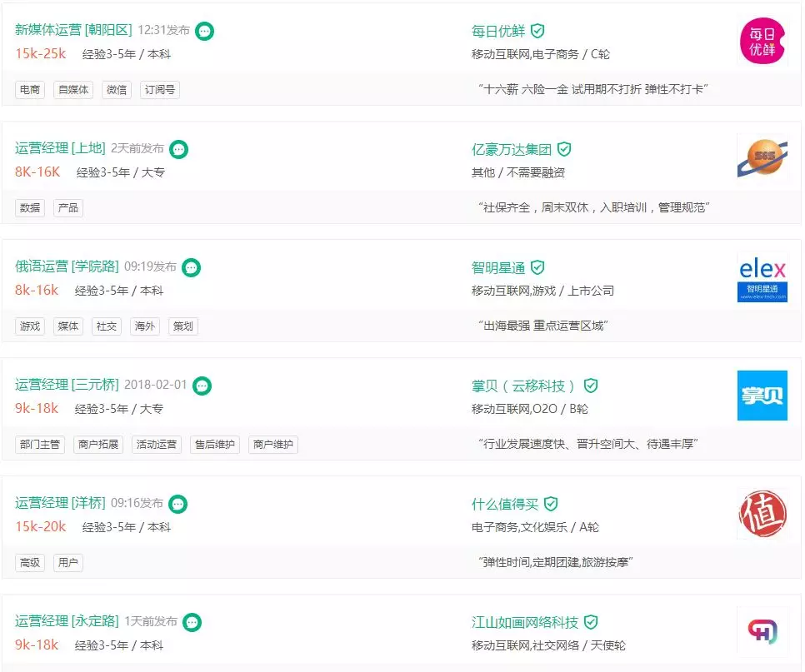The image size is (805, 672).
Task: Visit the 亿豪万达集团 company page
Action: [512, 149]
